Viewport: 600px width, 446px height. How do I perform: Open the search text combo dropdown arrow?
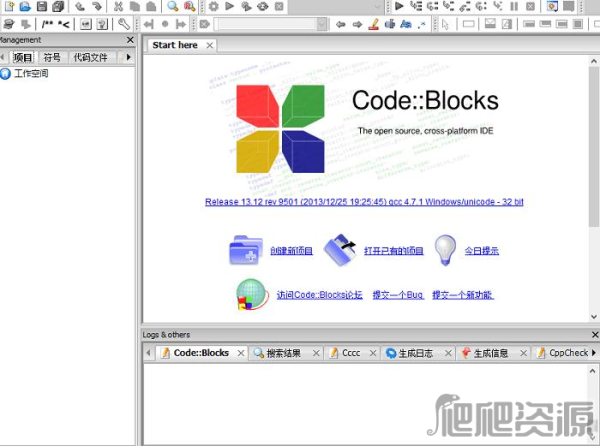[x=321, y=24]
